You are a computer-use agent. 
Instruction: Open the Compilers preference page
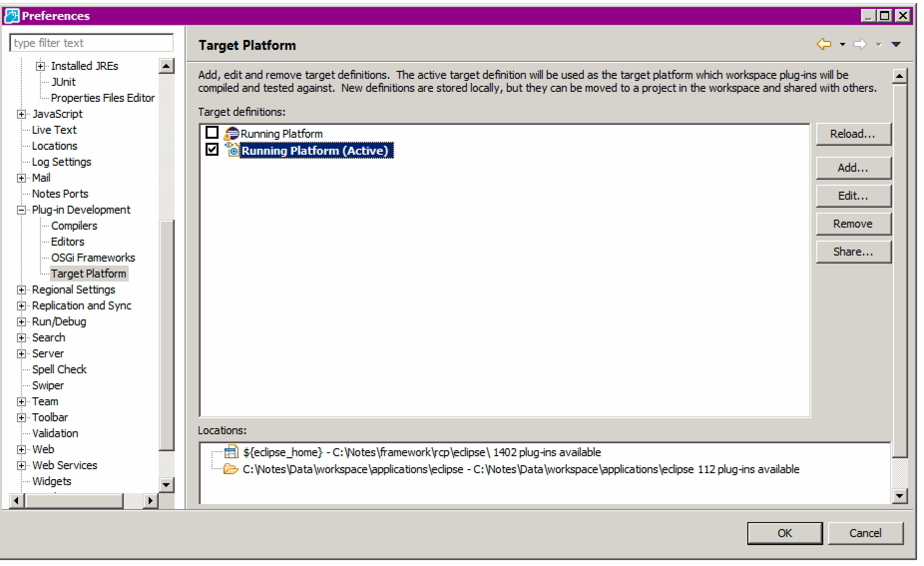74,226
